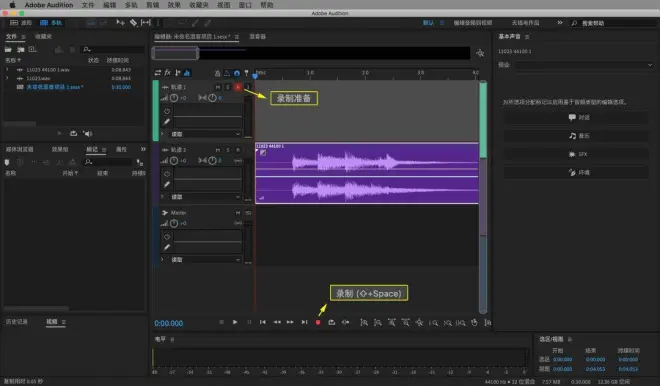Click auto-play speaker icon in Files panel
This screenshot has height=386, width=660.
click(88, 133)
